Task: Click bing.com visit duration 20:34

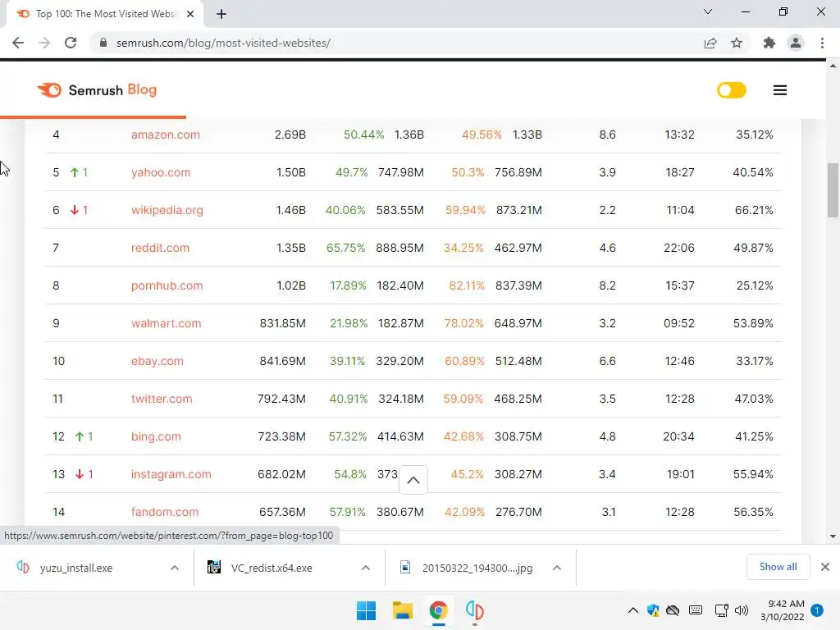Action: [x=678, y=436]
